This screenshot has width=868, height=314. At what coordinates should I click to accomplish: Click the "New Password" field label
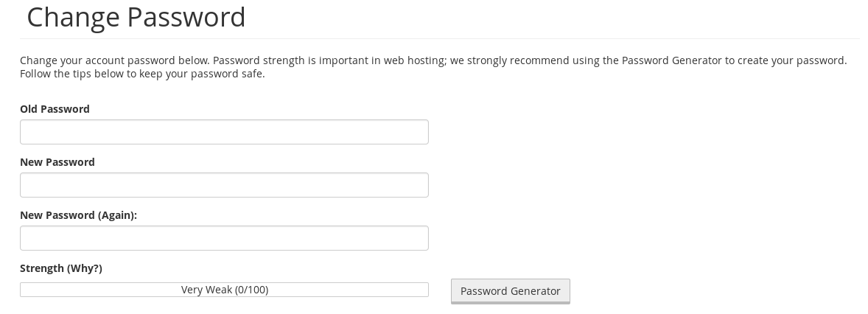[57, 162]
